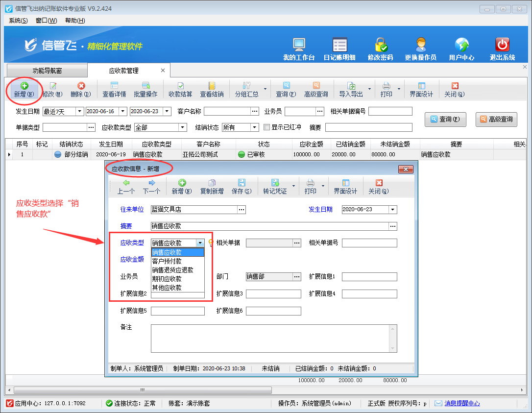The width and height of the screenshot is (532, 413).
Task: Open the 消息提醒中心 link
Action: [462, 403]
